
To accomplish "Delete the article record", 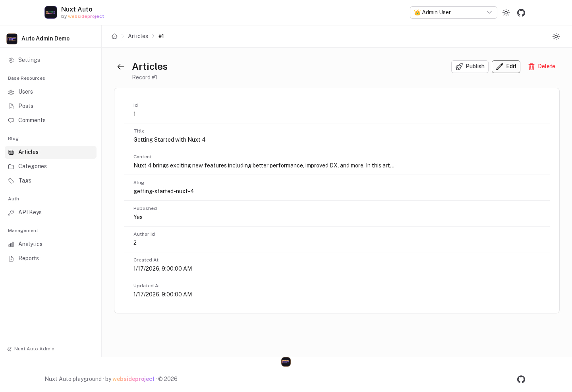I will click(x=541, y=67).
